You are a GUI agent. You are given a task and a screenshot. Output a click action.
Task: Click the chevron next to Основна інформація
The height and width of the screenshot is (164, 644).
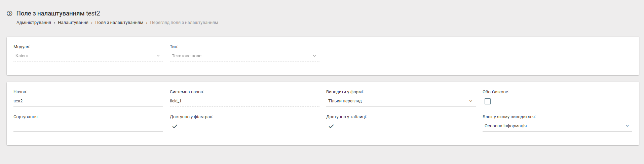(627, 126)
